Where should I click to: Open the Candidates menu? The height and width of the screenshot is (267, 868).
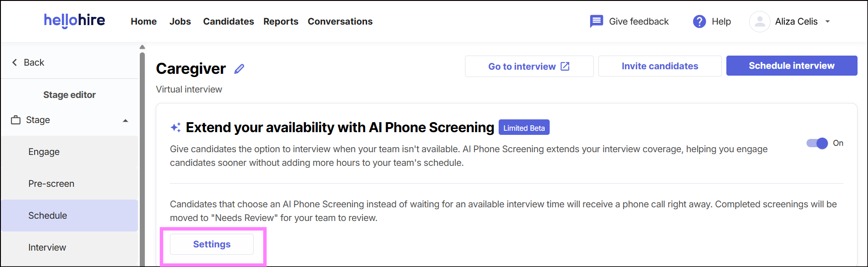229,21
